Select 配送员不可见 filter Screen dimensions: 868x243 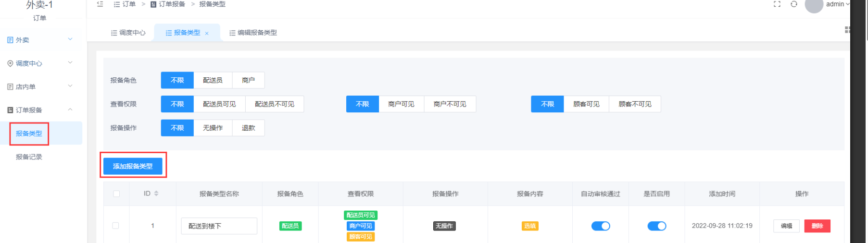[x=275, y=104]
